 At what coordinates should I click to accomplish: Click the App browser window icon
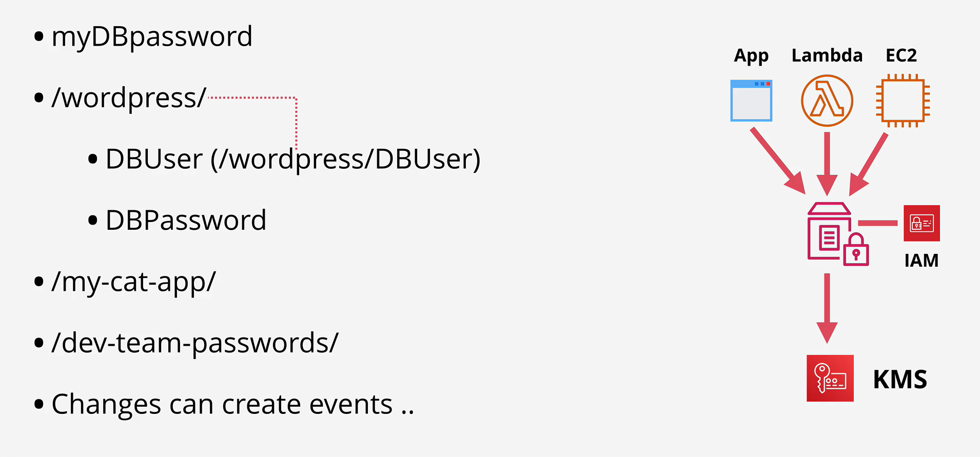[751, 101]
